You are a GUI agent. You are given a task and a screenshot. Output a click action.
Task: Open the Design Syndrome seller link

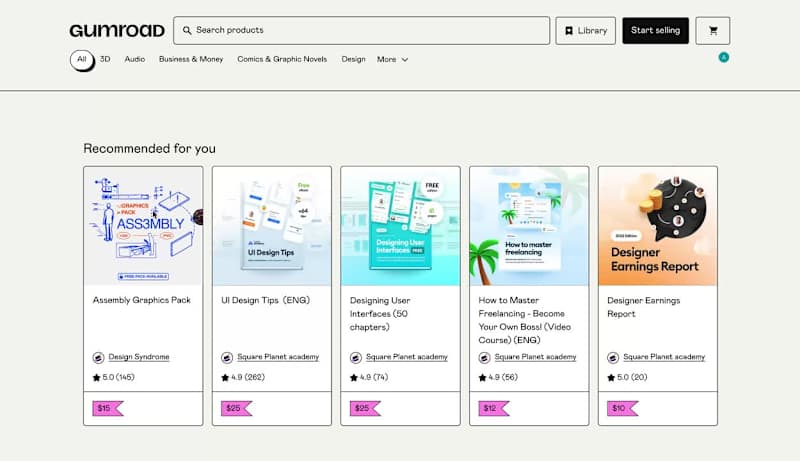[x=139, y=357]
